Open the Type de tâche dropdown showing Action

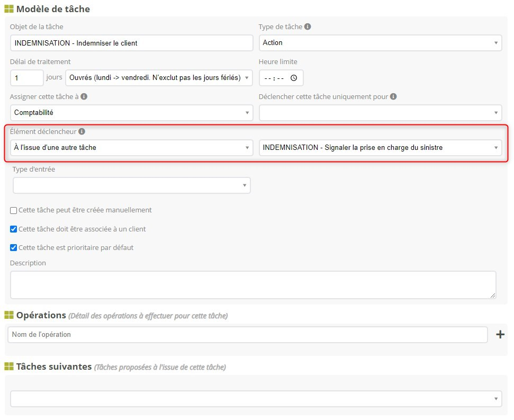[380, 43]
